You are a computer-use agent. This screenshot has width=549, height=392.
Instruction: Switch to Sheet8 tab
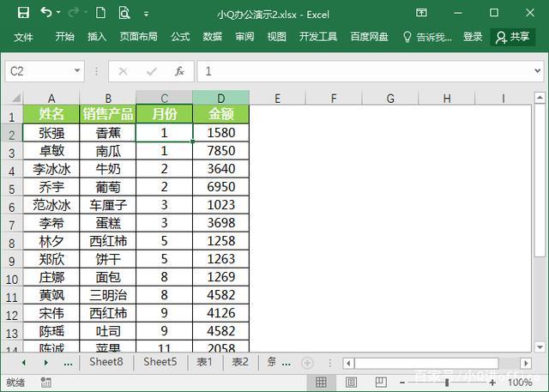[x=106, y=362]
